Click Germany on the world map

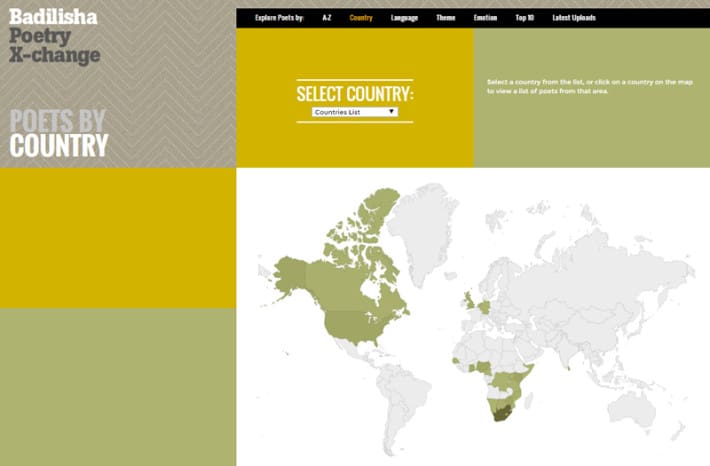click(486, 305)
